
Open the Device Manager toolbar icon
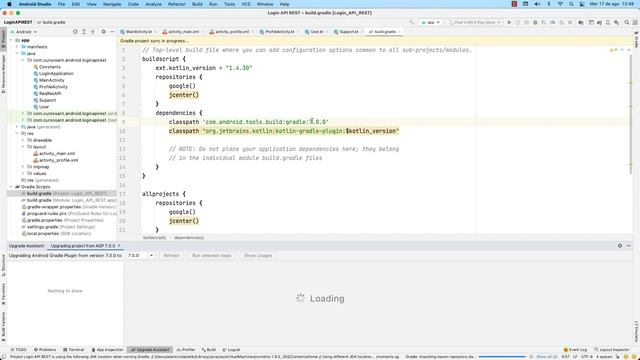click(608, 22)
